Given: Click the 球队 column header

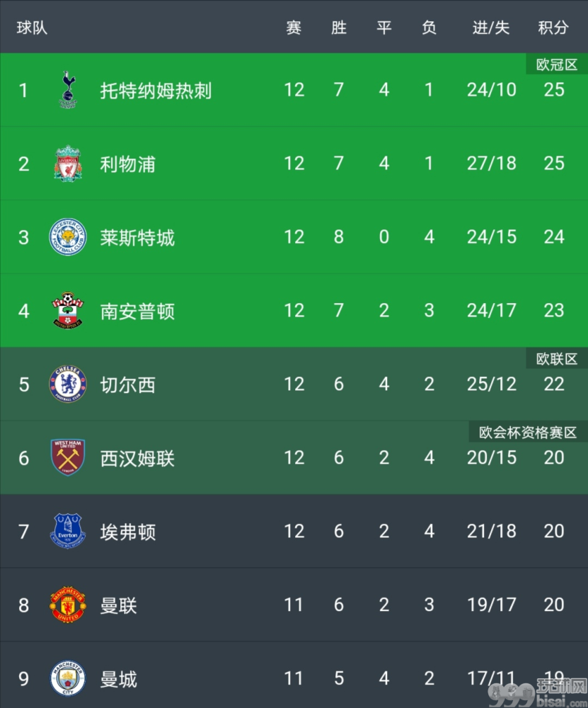Looking at the screenshot, I should pos(32,28).
